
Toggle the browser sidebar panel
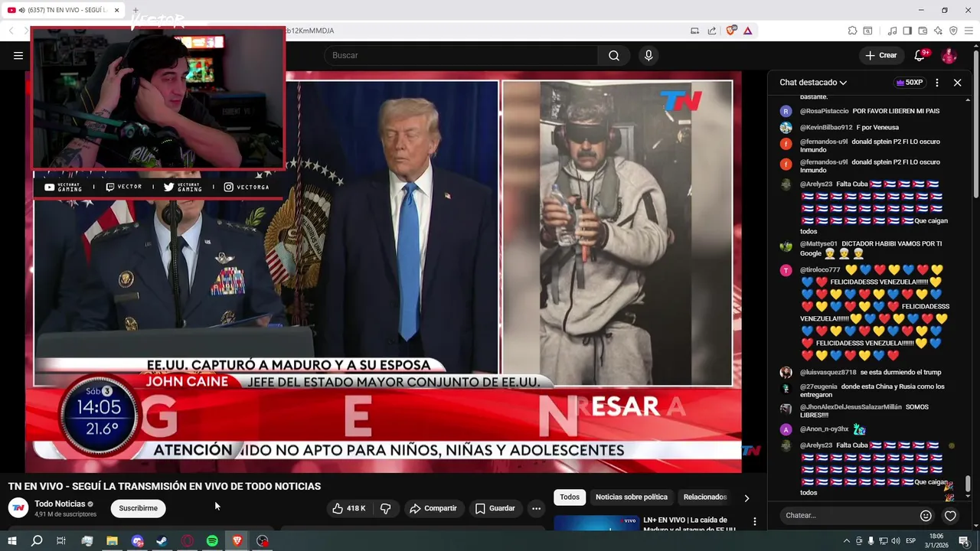point(907,31)
